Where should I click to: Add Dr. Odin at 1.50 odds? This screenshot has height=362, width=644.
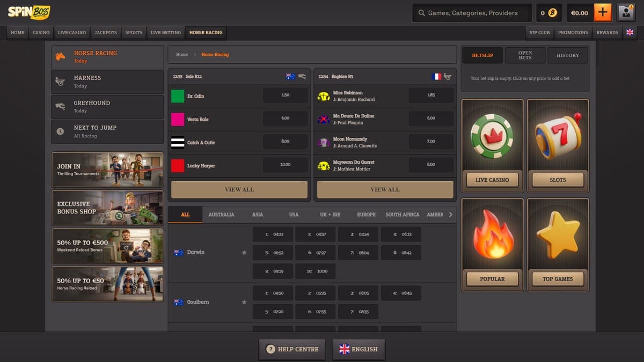point(286,95)
